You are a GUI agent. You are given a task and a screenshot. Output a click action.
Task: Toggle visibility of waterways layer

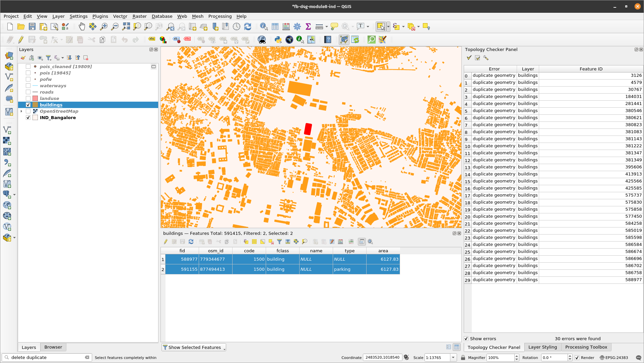(x=28, y=86)
